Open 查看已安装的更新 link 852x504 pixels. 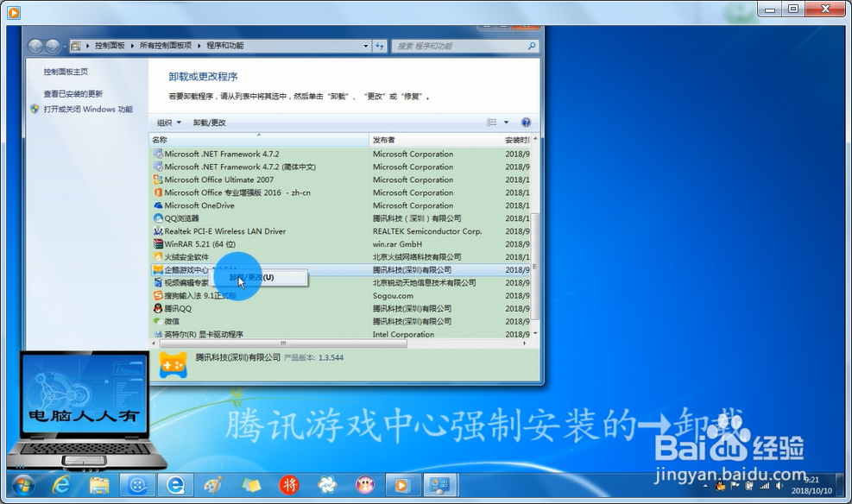[x=73, y=94]
